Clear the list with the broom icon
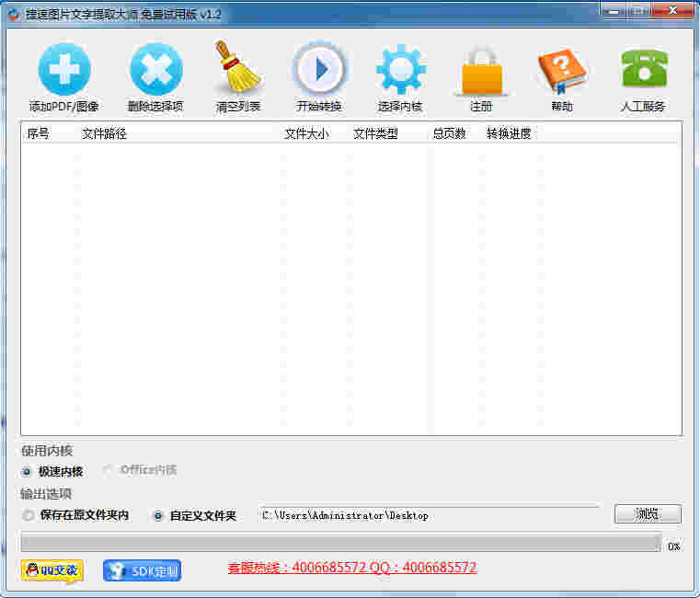The height and width of the screenshot is (598, 700). (237, 66)
